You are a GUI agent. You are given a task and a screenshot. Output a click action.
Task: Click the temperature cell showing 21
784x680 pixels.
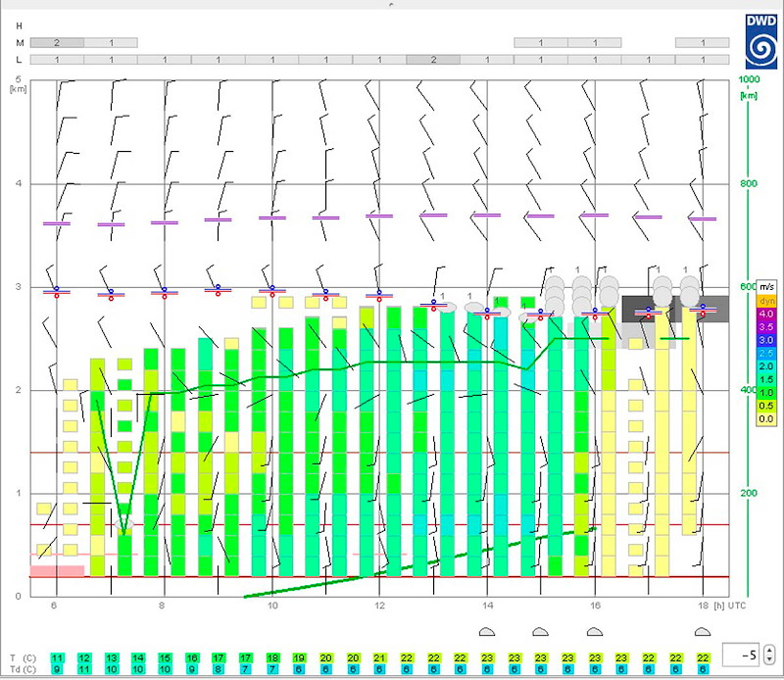coord(379,658)
